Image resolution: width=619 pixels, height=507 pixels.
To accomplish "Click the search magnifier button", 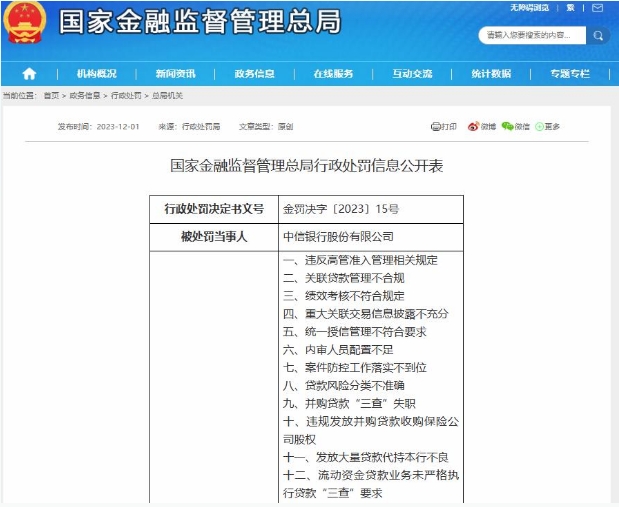I will click(598, 36).
